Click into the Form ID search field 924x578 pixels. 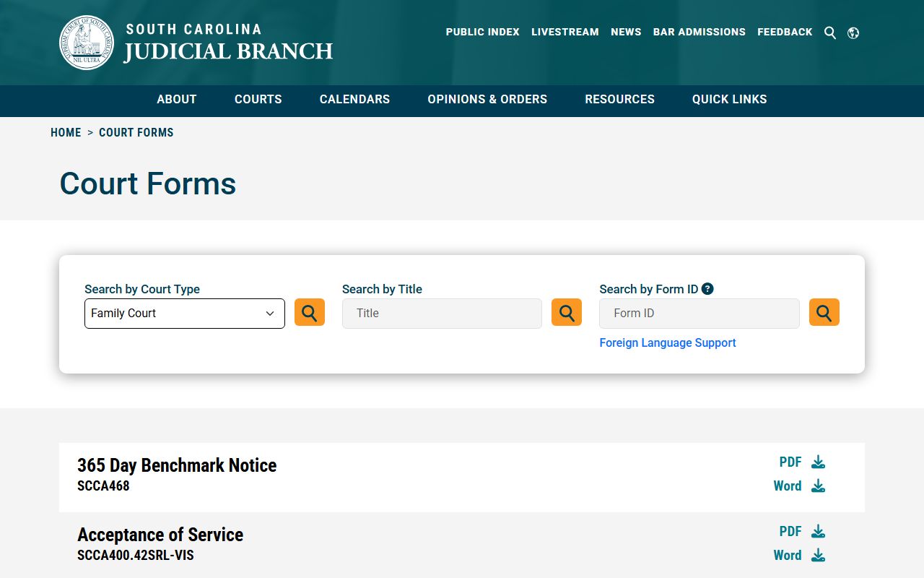pyautogui.click(x=699, y=314)
